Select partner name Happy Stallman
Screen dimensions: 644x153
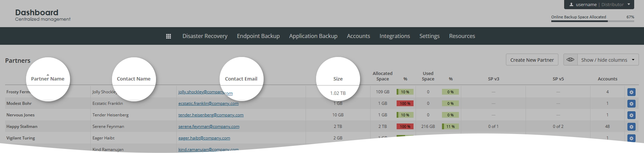[22, 127]
